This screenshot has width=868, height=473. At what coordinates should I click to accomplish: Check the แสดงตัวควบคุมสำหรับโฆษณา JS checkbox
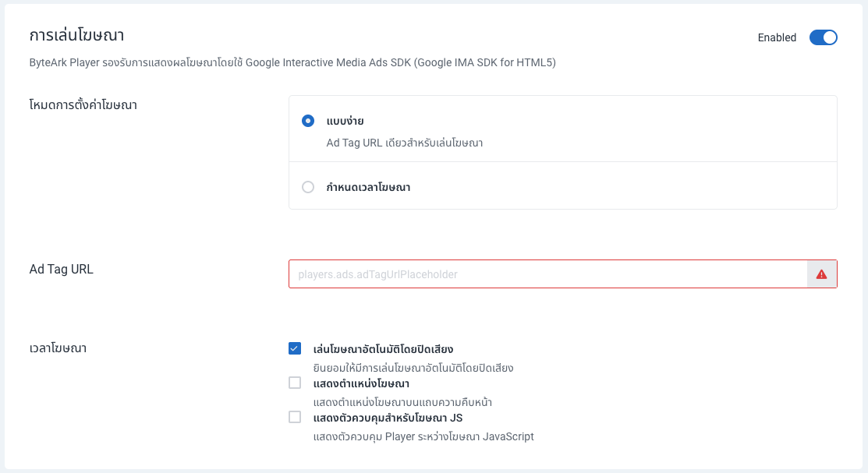(295, 417)
